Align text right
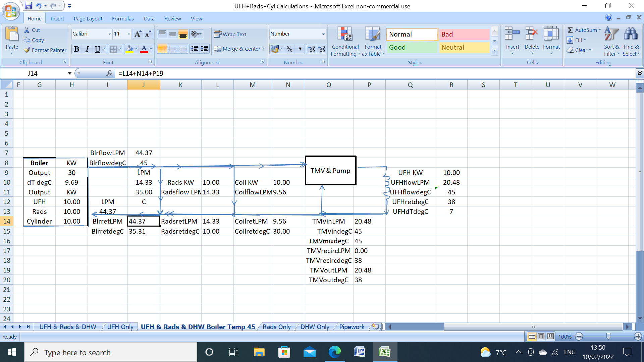This screenshot has height=362, width=644. (183, 49)
